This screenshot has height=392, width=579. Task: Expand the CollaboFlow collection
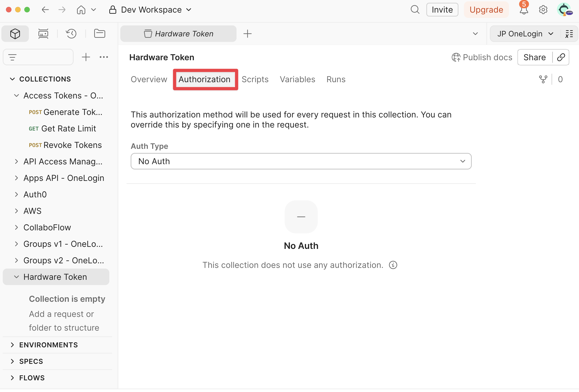pyautogui.click(x=17, y=228)
